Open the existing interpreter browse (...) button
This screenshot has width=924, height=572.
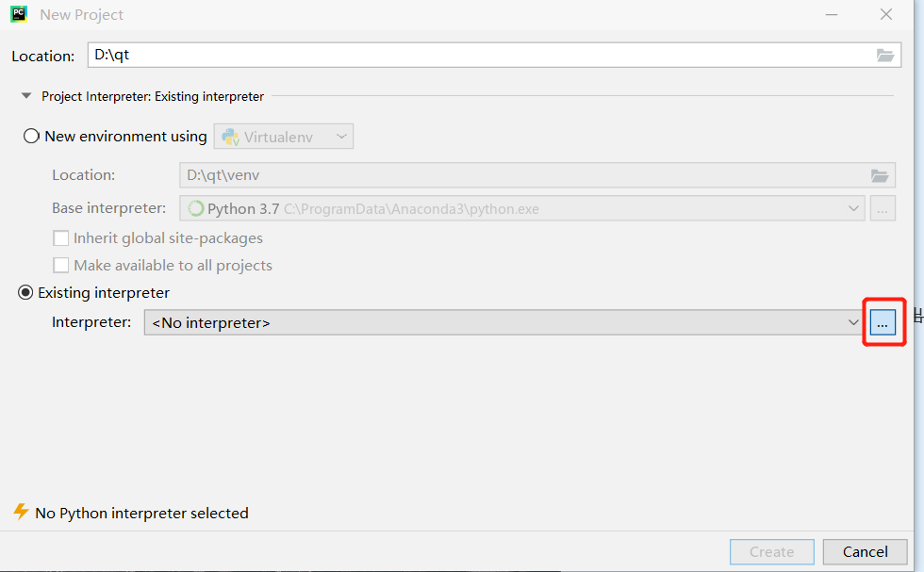pos(882,323)
